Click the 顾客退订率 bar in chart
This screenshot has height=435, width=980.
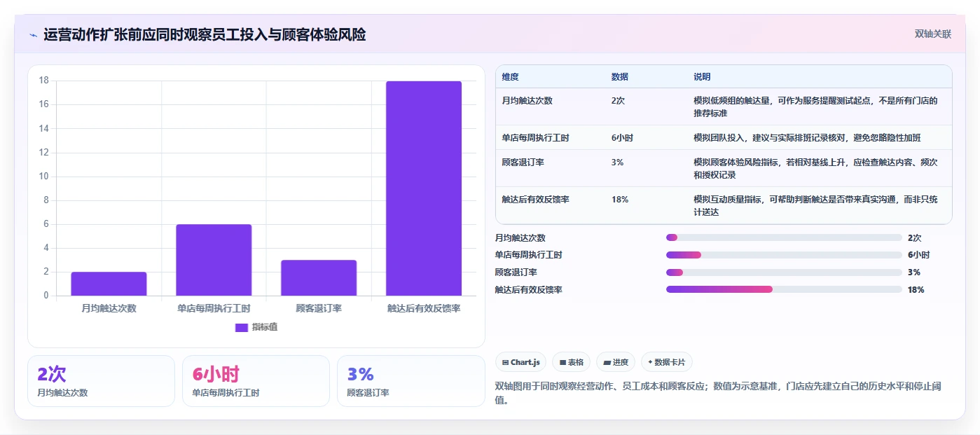pos(319,277)
